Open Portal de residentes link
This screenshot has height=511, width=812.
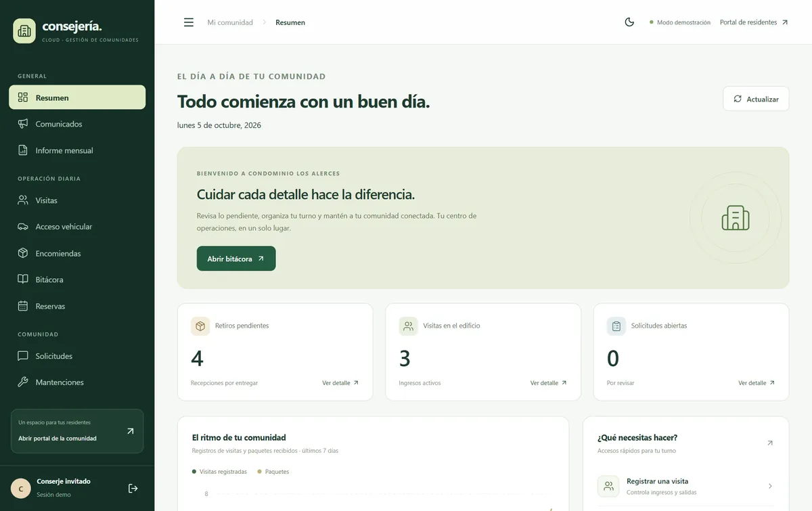(x=754, y=22)
